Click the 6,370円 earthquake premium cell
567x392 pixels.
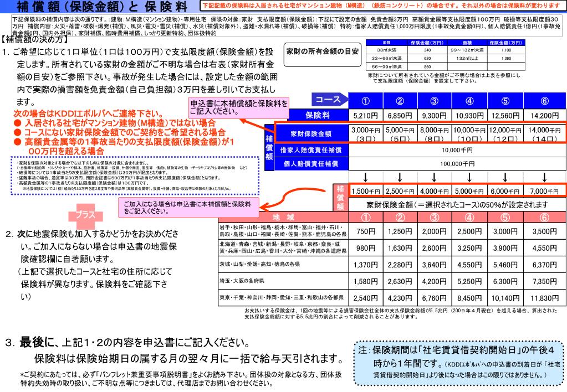[545, 265]
